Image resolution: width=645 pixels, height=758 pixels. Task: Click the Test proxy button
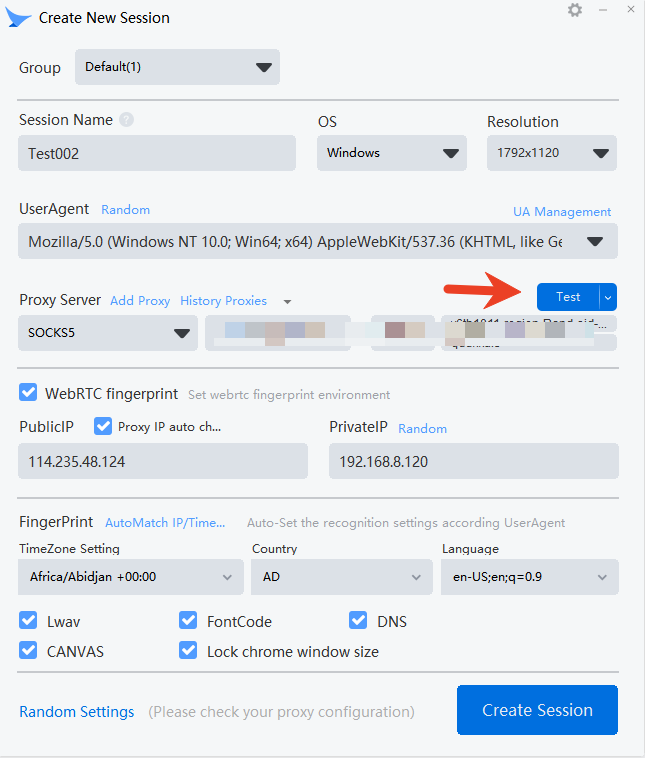coord(567,297)
